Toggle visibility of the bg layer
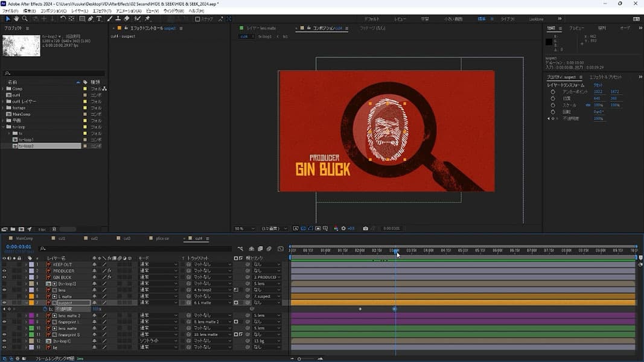Viewport: 644px width, 362px height. (x=5, y=347)
